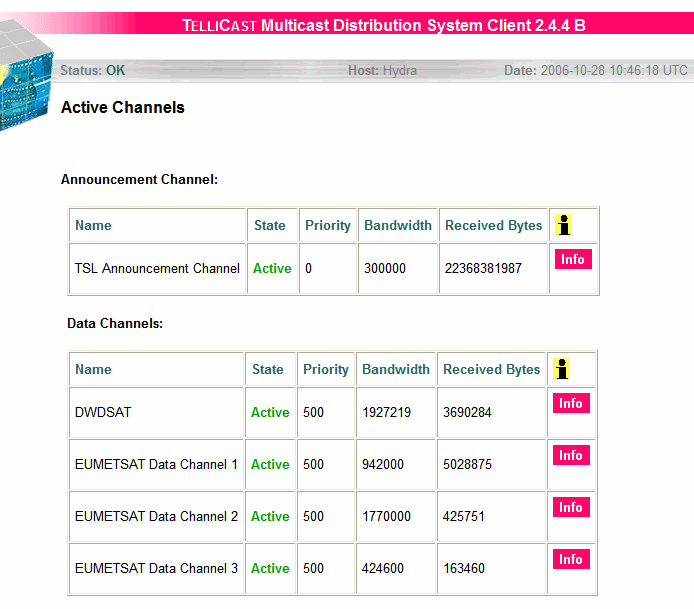This screenshot has height=609, width=694.
Task: Click the 'Active Channels' heading
Action: pyautogui.click(x=123, y=107)
